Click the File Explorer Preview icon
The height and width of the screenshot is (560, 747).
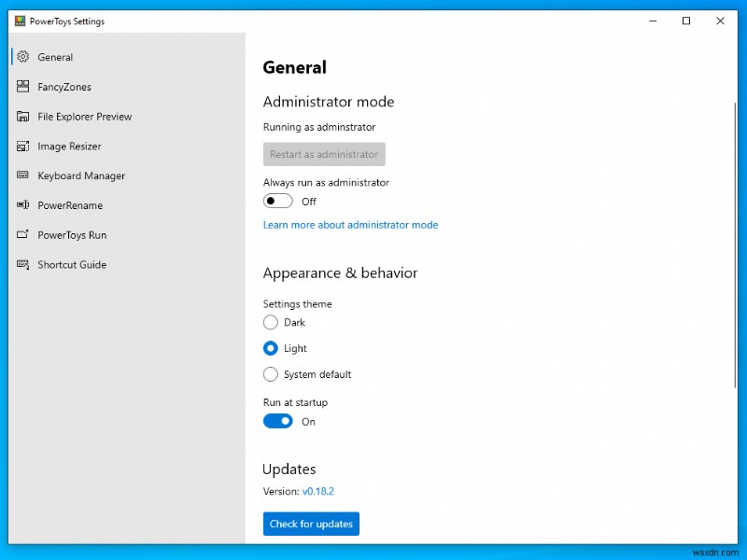[25, 117]
